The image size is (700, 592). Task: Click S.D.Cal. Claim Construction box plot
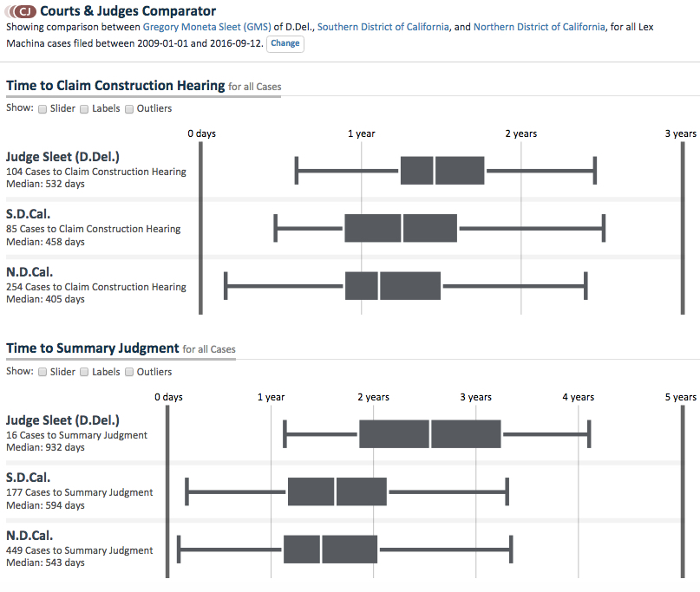point(401,228)
